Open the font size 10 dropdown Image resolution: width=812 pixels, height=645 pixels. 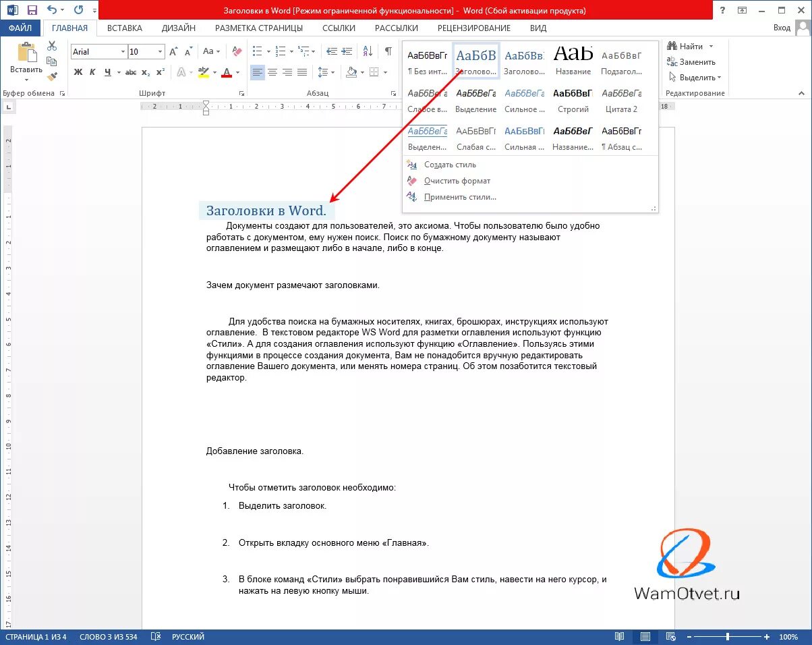(x=161, y=52)
